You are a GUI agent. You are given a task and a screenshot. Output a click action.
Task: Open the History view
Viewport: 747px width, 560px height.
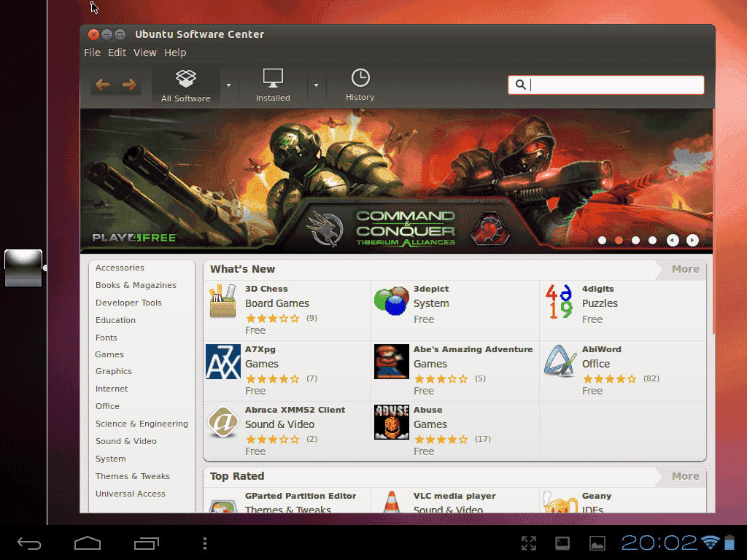pos(360,86)
